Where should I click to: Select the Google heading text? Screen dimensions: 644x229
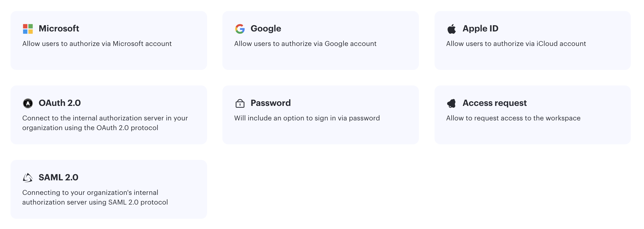[266, 28]
